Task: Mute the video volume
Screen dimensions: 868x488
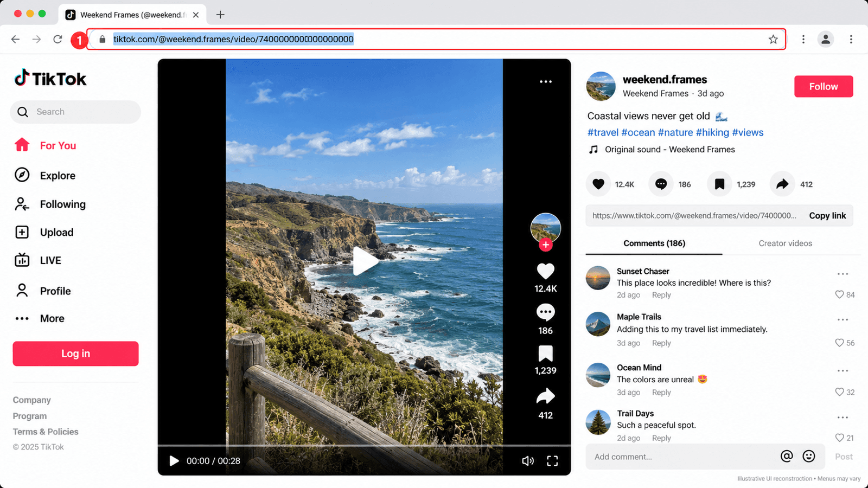Action: [527, 461]
